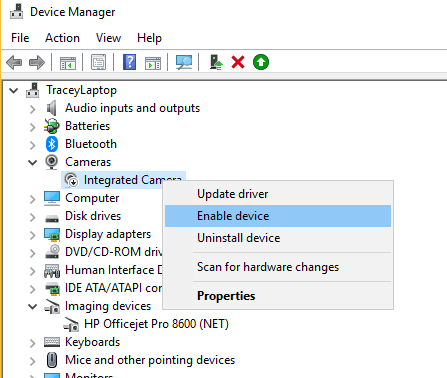Click the blue Help question mark icon
The width and height of the screenshot is (447, 378).
click(x=129, y=62)
